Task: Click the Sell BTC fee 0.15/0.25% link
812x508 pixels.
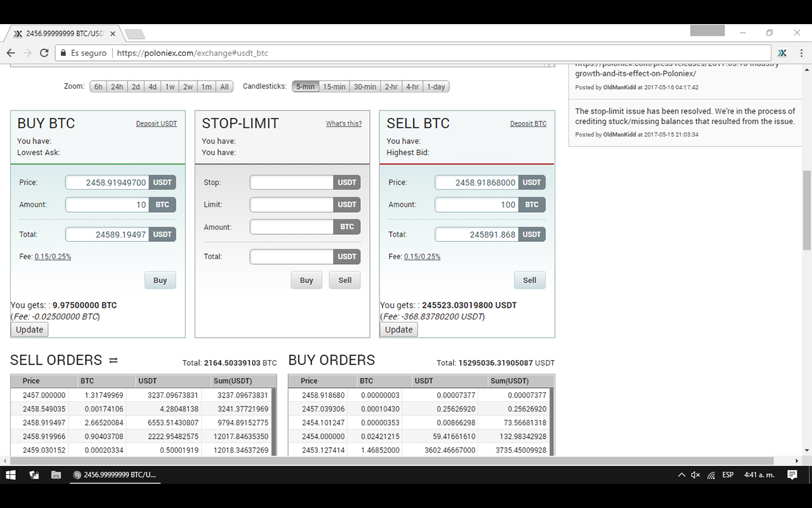Action: (x=422, y=257)
